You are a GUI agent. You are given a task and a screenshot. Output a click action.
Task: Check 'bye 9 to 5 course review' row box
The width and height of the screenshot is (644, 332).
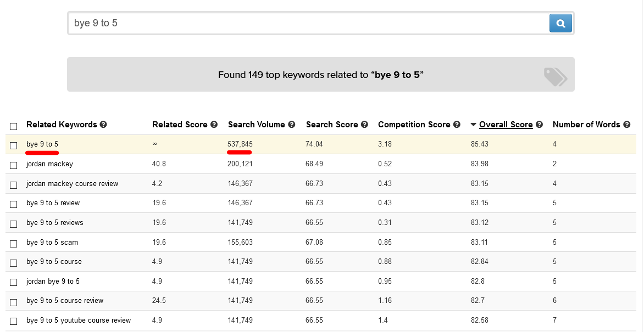[14, 302]
